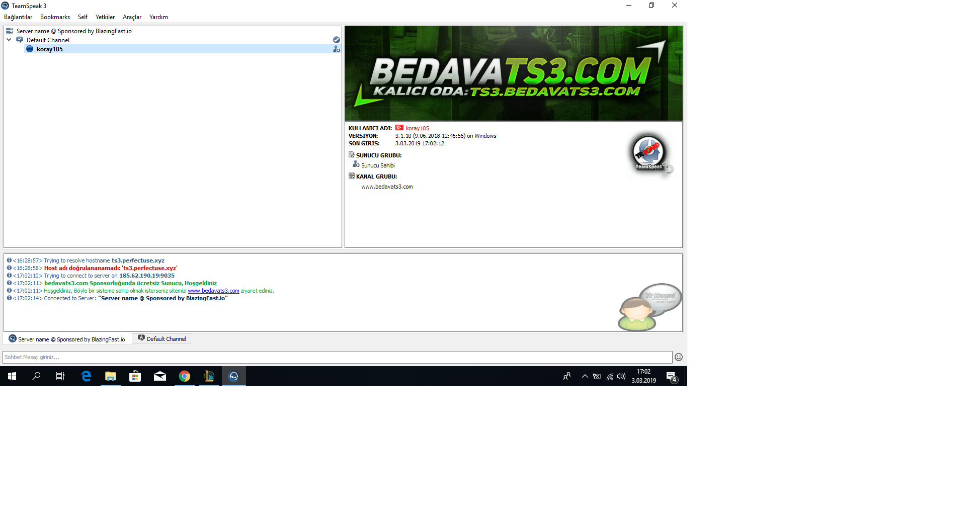The image size is (980, 529).
Task: Open the Windows Start menu
Action: (x=12, y=376)
